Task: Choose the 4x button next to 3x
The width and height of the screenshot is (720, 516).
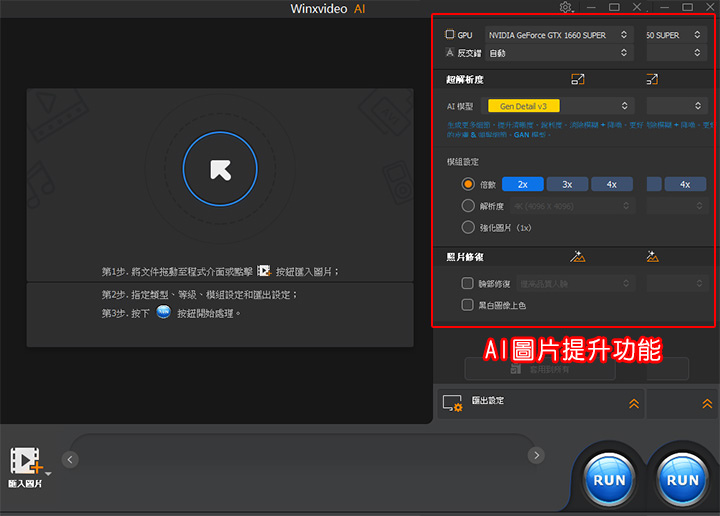Action: 612,184
